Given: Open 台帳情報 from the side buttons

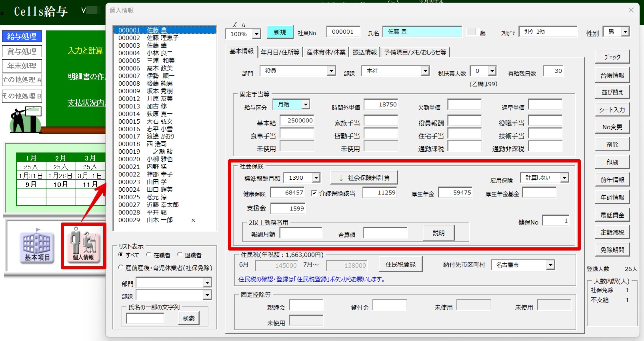Looking at the screenshot, I should pyautogui.click(x=612, y=75).
